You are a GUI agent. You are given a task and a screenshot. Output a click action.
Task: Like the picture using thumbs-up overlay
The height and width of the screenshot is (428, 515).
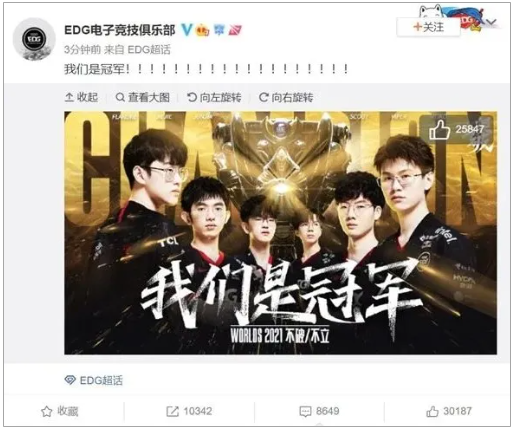pyautogui.click(x=456, y=129)
